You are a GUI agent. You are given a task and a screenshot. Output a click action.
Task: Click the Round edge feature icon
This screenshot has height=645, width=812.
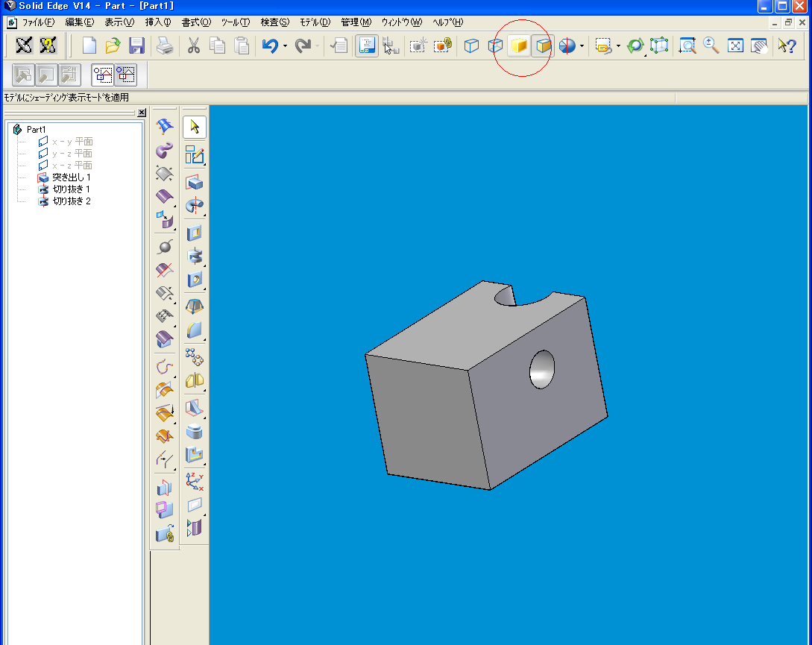[x=195, y=330]
